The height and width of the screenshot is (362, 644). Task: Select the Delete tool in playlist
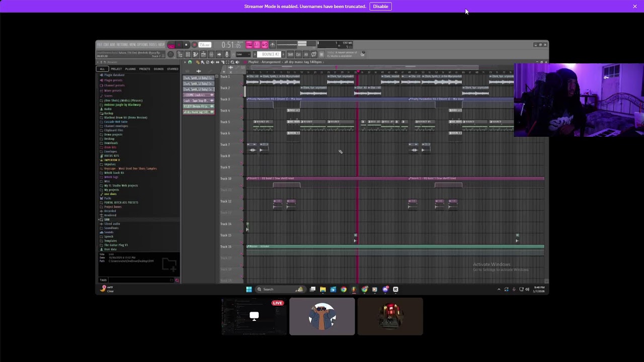207,62
